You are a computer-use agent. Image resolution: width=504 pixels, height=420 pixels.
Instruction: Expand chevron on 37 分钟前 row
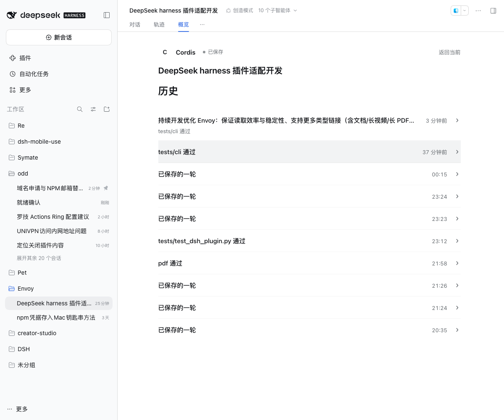pyautogui.click(x=457, y=152)
